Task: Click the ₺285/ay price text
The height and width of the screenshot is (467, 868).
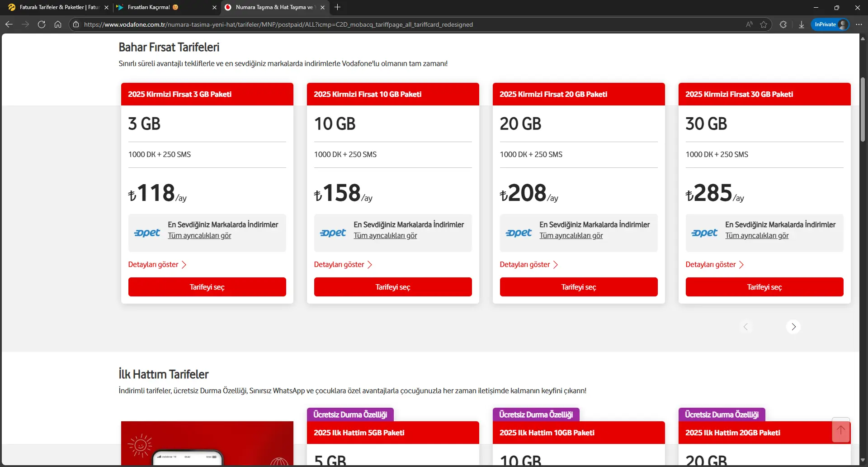Action: click(x=715, y=193)
